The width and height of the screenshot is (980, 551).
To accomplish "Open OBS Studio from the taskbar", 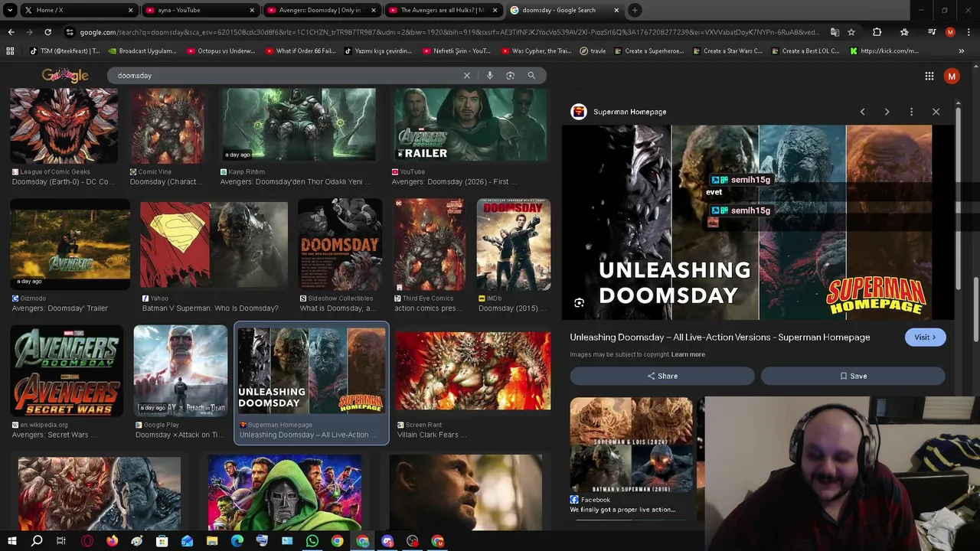I will coord(413,541).
